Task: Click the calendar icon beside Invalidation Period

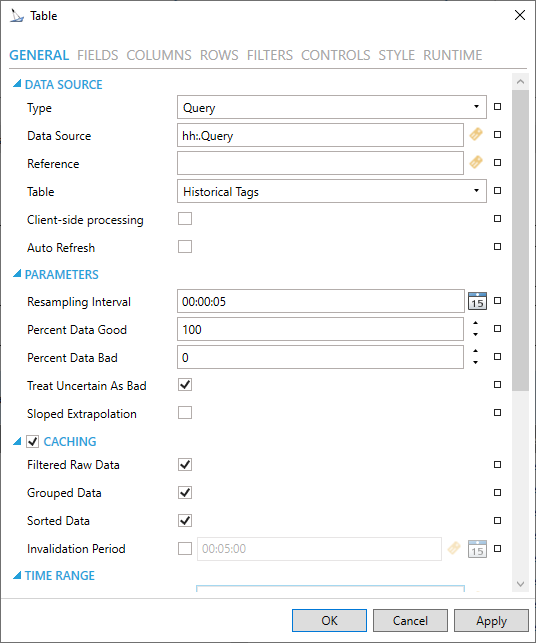Action: (477, 549)
